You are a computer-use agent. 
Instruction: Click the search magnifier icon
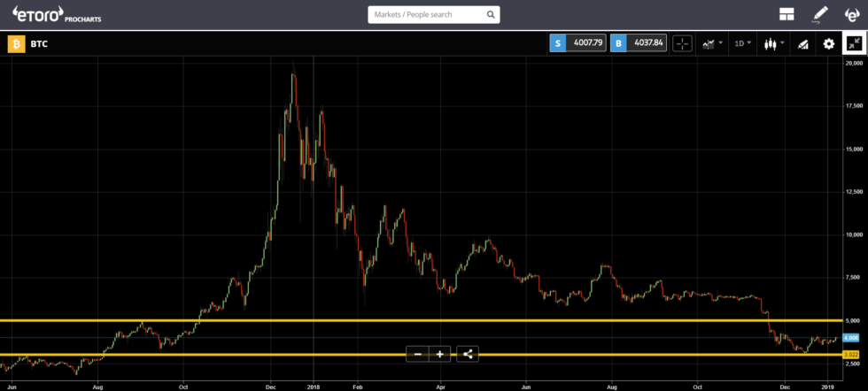(490, 15)
